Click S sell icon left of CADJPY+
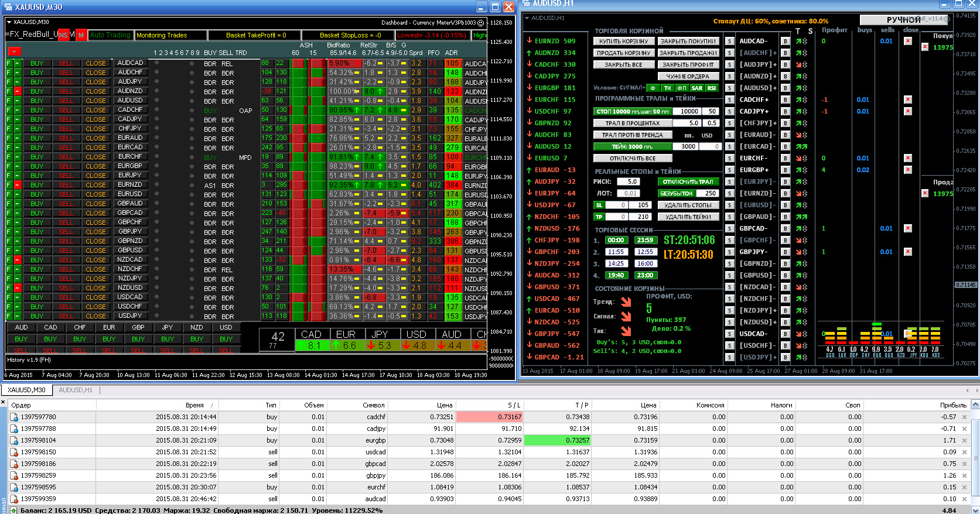The width and height of the screenshot is (980, 514). pyautogui.click(x=730, y=111)
